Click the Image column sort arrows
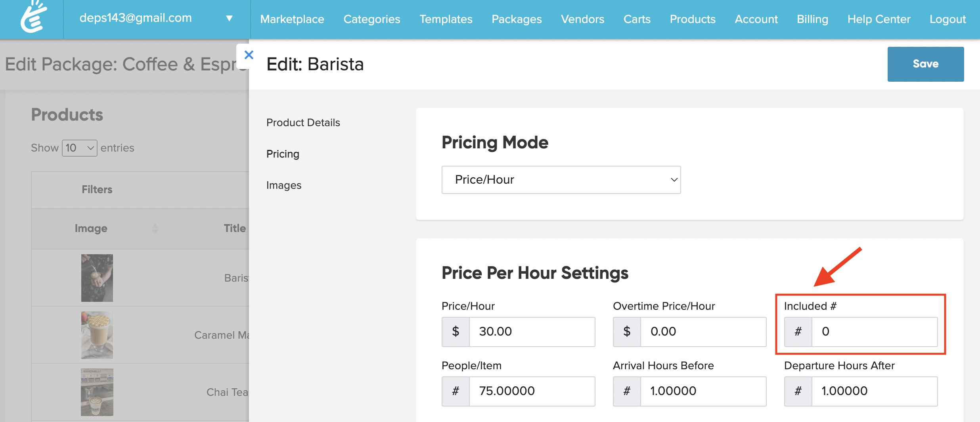Viewport: 980px width, 422px height. point(155,228)
